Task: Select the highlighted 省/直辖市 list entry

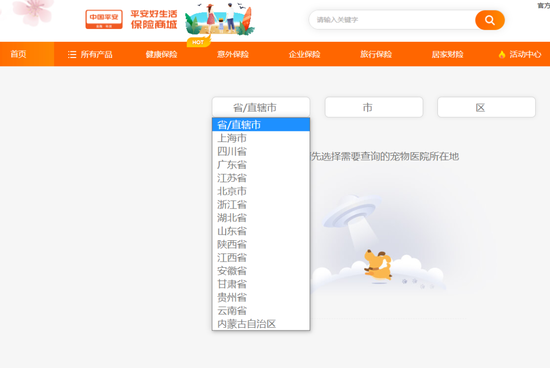Action: point(261,125)
